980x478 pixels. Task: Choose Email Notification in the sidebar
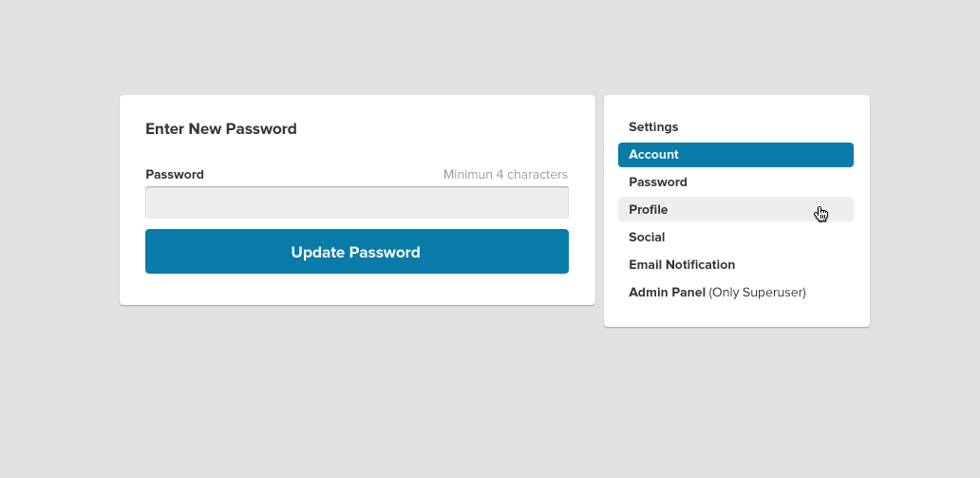pyautogui.click(x=736, y=264)
